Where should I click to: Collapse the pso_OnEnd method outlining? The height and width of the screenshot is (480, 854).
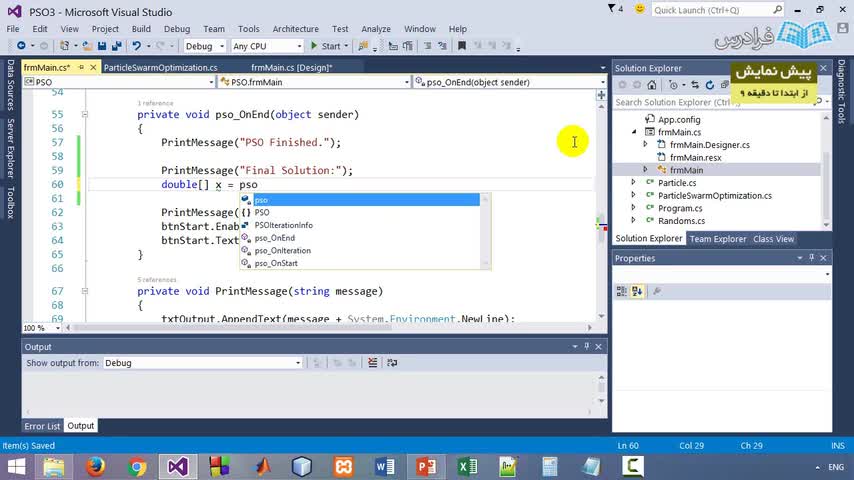pyautogui.click(x=84, y=114)
